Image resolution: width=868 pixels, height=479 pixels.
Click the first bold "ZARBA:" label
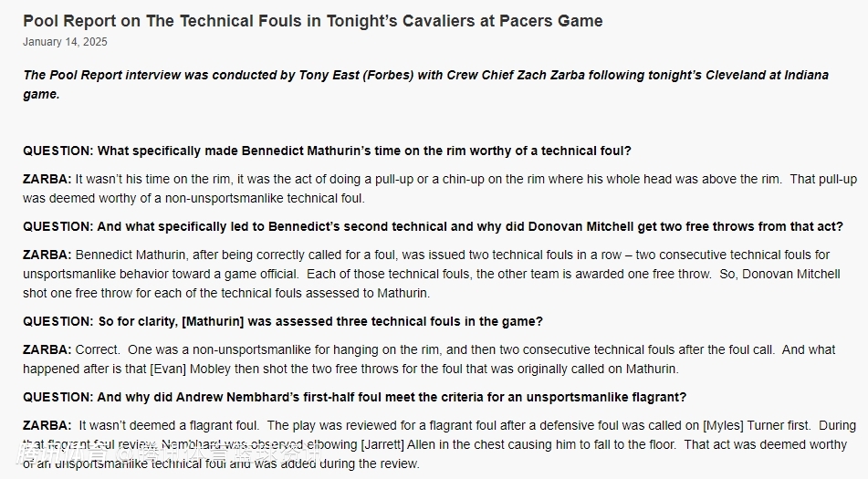tap(47, 179)
